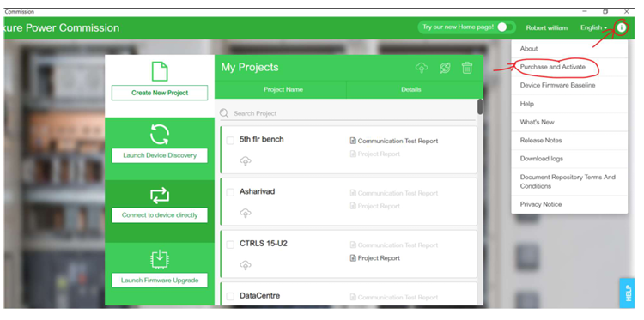This screenshot has width=644, height=320.
Task: Click the trash delete icon in My Projects header
Action: tap(467, 68)
